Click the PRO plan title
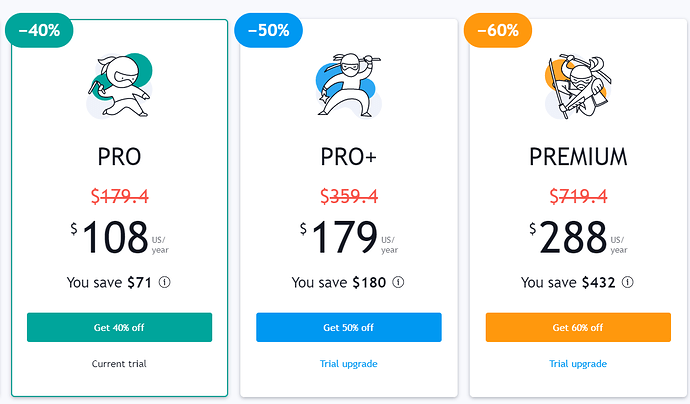Screen dimensions: 690x404 (119, 157)
